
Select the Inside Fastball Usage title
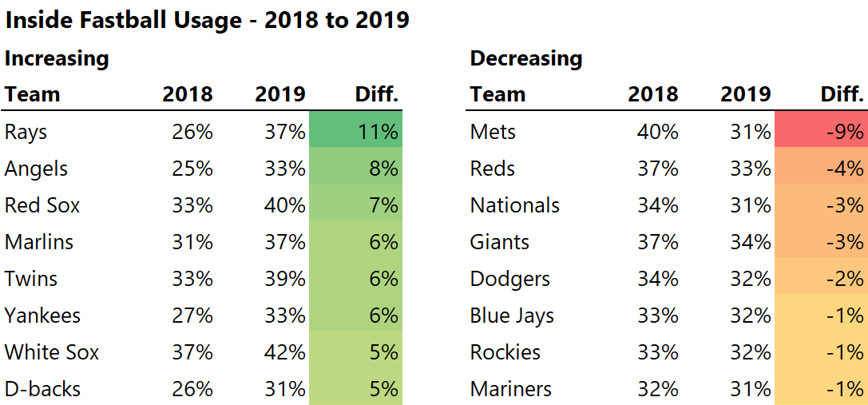pos(208,20)
